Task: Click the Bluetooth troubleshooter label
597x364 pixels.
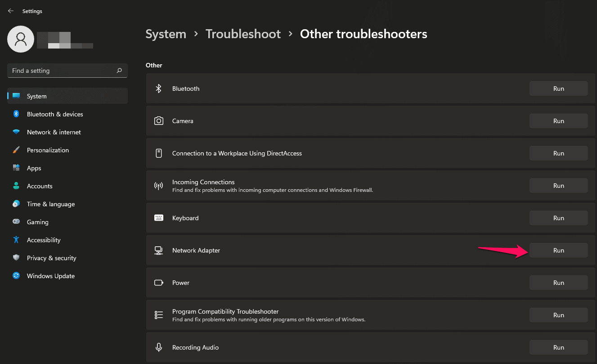Action: tap(186, 89)
